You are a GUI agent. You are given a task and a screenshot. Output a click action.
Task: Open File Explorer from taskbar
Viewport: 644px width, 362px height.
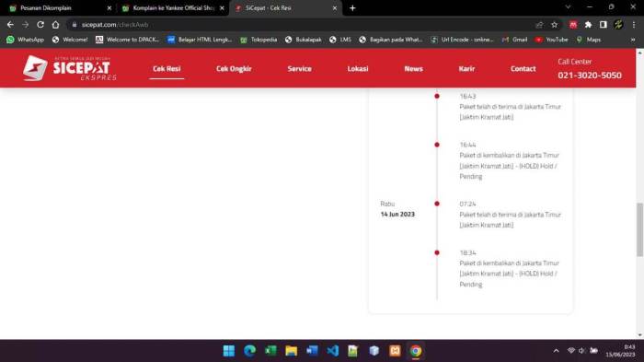(292, 351)
